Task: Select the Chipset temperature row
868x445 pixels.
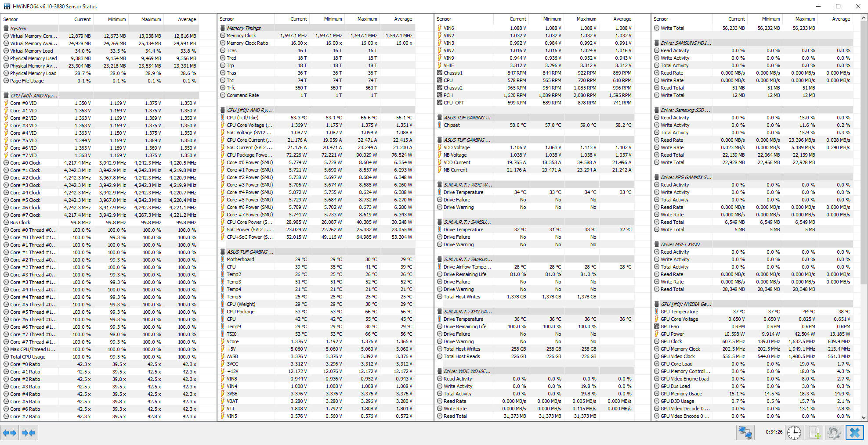Action: pos(534,125)
